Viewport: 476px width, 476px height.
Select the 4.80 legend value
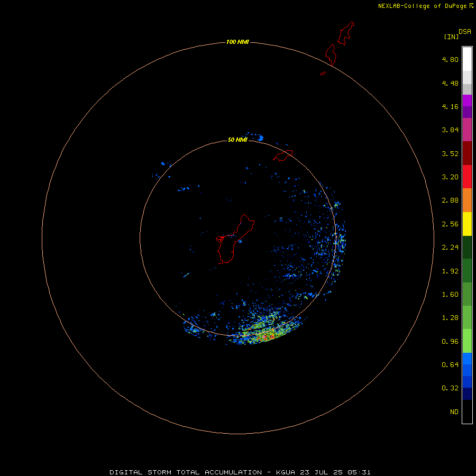click(x=450, y=59)
